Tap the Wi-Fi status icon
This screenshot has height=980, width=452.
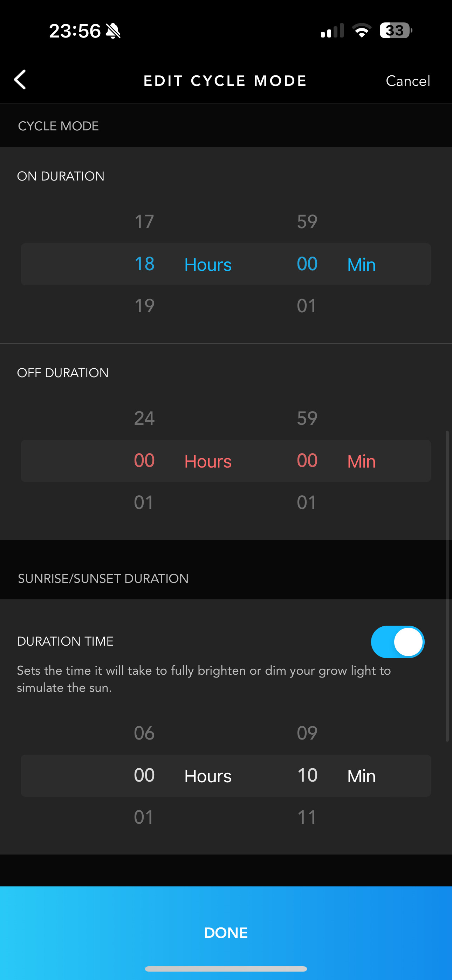click(x=362, y=30)
